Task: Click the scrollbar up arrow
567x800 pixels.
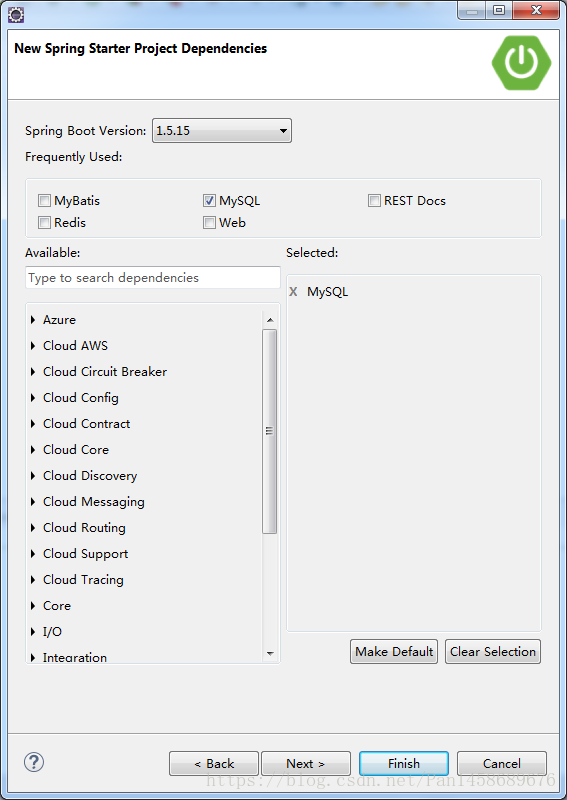Action: pyautogui.click(x=270, y=320)
